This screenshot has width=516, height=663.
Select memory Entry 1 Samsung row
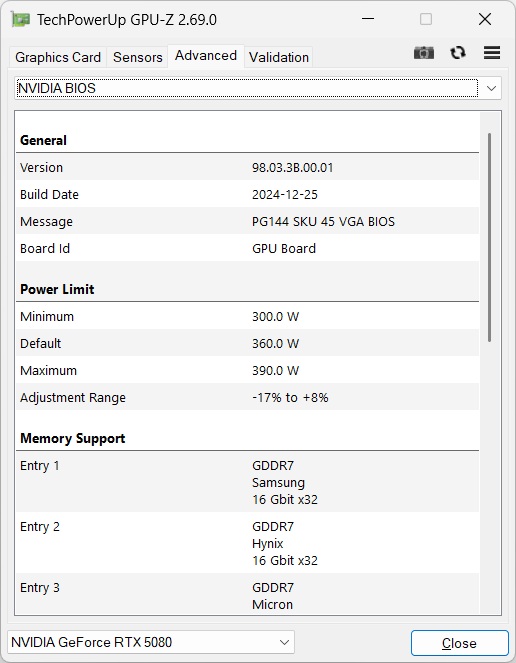coord(247,482)
